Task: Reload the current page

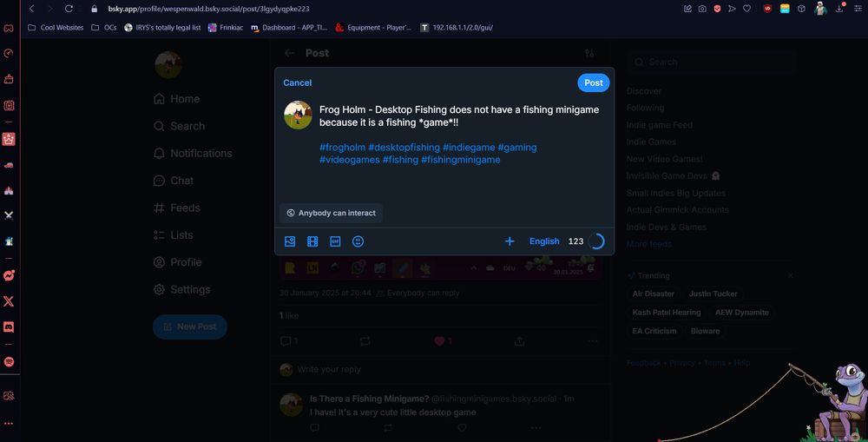Action: coord(69,9)
